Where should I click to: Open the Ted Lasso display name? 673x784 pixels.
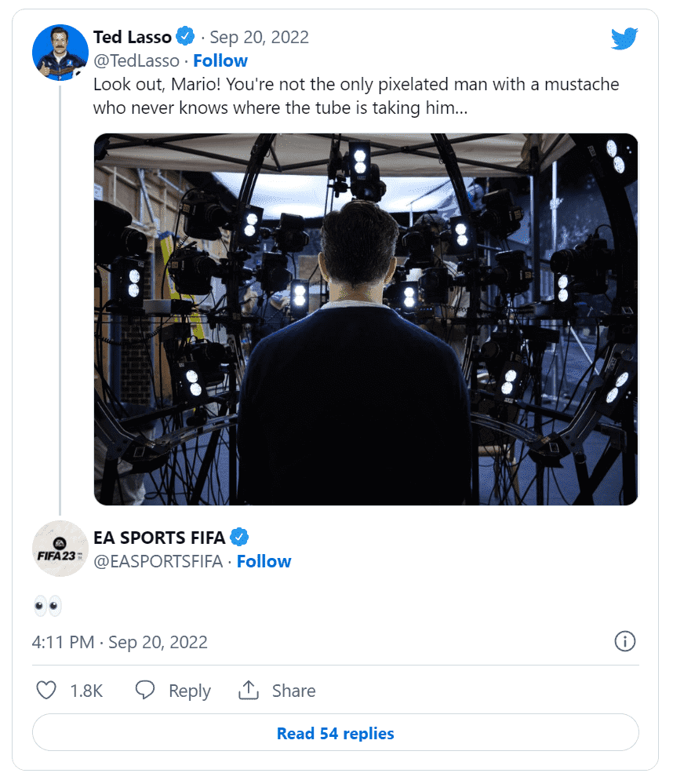coord(133,37)
